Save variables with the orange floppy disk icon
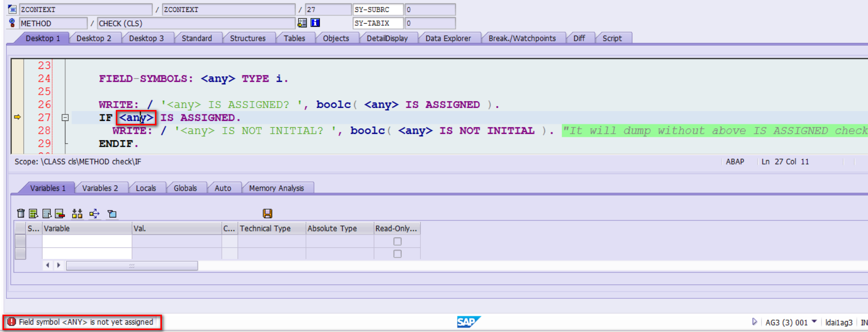The height and width of the screenshot is (332, 868). (267, 214)
